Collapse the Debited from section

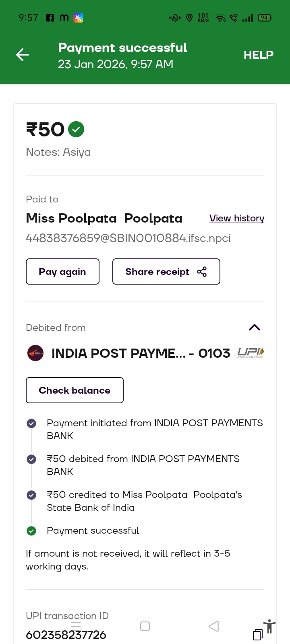pyautogui.click(x=255, y=327)
